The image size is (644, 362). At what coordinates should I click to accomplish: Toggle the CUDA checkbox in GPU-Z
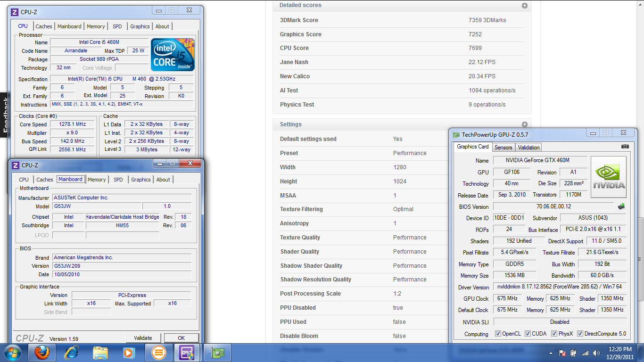528,334
